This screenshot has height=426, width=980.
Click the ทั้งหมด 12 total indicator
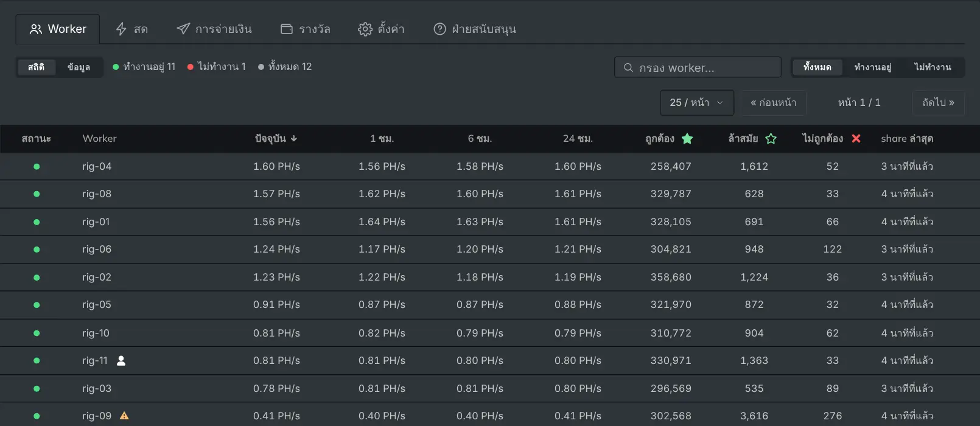285,67
